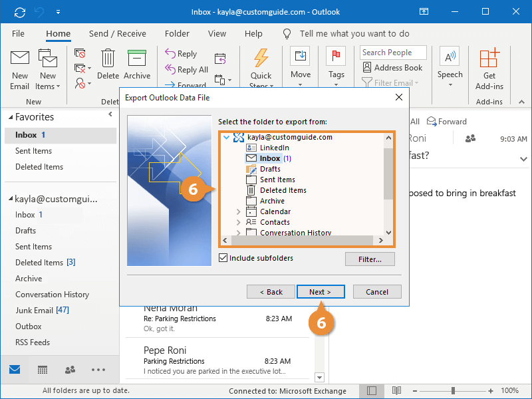Click Get Add-ins
This screenshot has height=399, width=532.
point(489,70)
